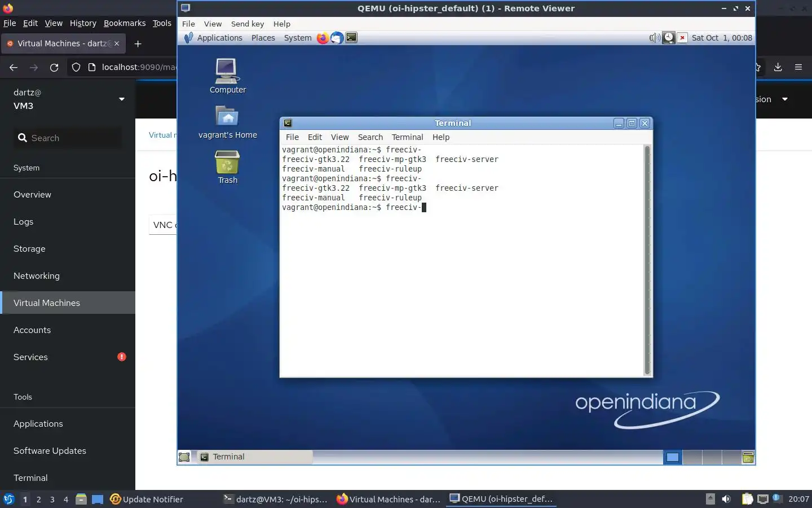Open Cockpit Storage page
Screen dimensions: 812x508
[68, 248]
